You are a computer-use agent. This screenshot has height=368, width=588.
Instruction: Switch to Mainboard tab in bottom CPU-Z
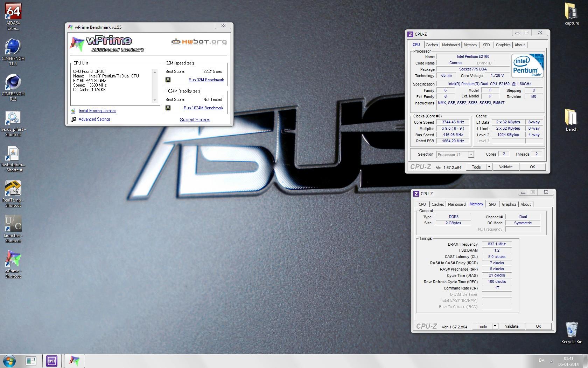point(457,204)
